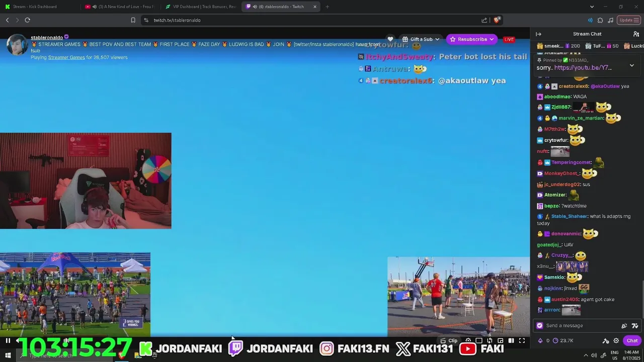Expand the Gift a Sub options arrow
The height and width of the screenshot is (362, 644).
click(437, 39)
